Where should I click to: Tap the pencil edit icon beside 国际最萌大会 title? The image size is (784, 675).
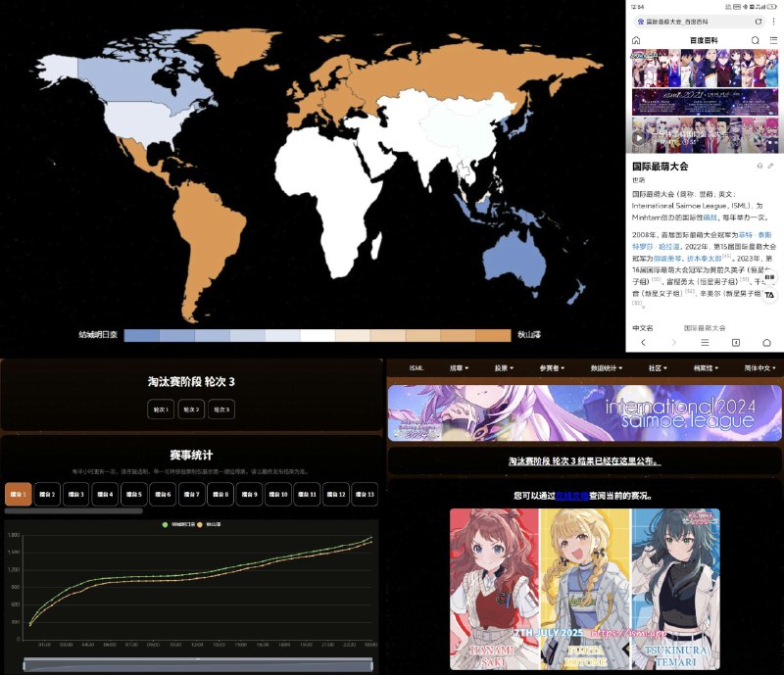[770, 166]
